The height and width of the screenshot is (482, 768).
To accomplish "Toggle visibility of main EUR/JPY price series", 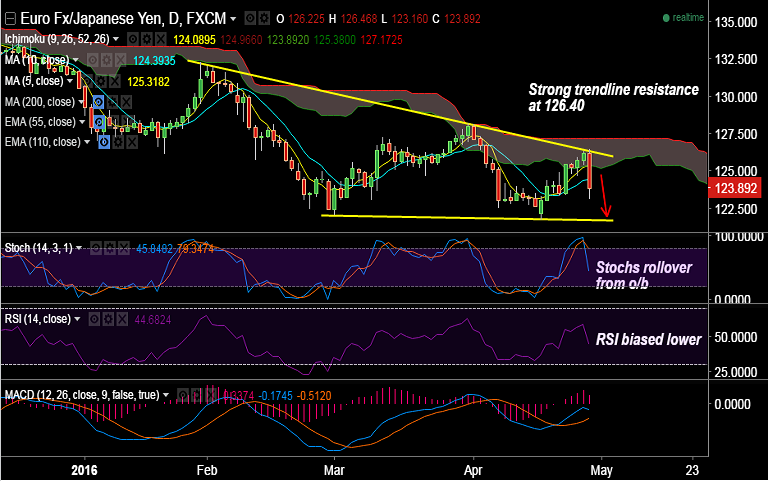I will 250,19.
